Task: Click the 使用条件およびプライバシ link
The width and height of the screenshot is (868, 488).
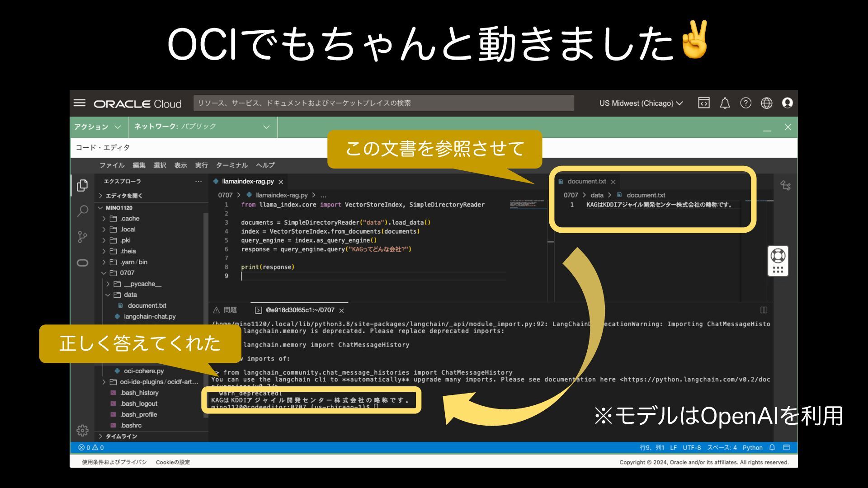Action: (x=114, y=462)
